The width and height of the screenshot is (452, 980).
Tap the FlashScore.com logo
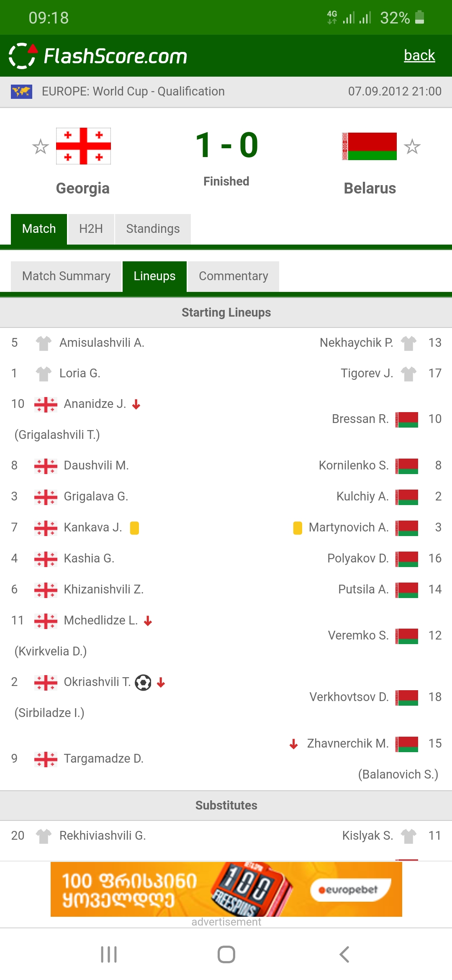pos(98,56)
